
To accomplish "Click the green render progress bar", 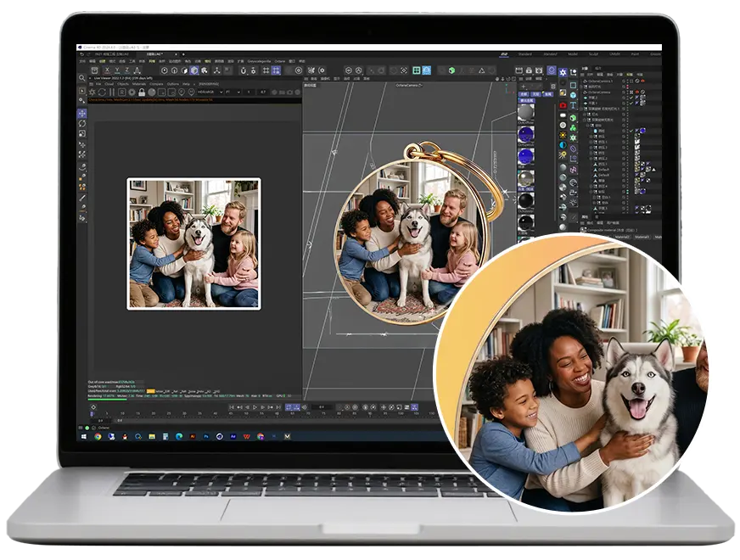I will (x=107, y=400).
